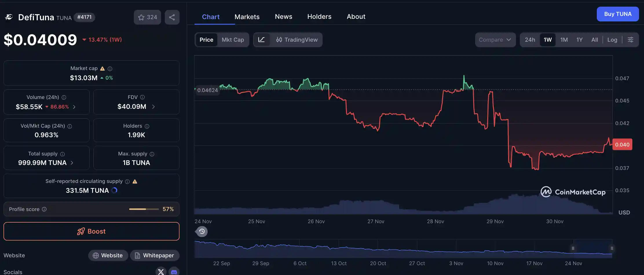The width and height of the screenshot is (644, 275).
Task: Click the Buy TUNA button
Action: [x=618, y=14]
